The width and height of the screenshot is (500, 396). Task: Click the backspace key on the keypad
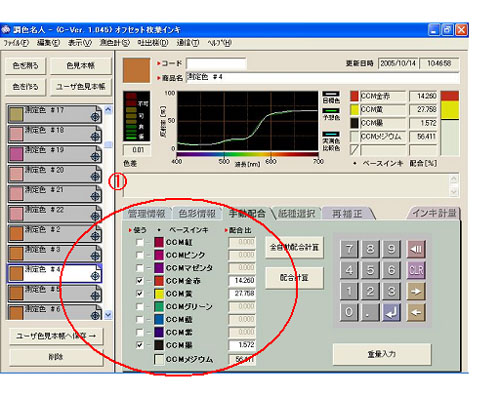(x=416, y=249)
